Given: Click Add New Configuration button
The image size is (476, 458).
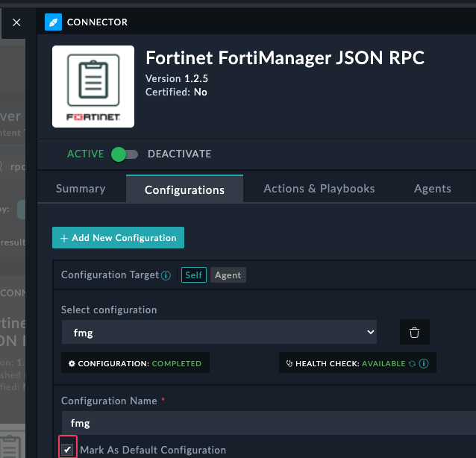Looking at the screenshot, I should coord(118,238).
